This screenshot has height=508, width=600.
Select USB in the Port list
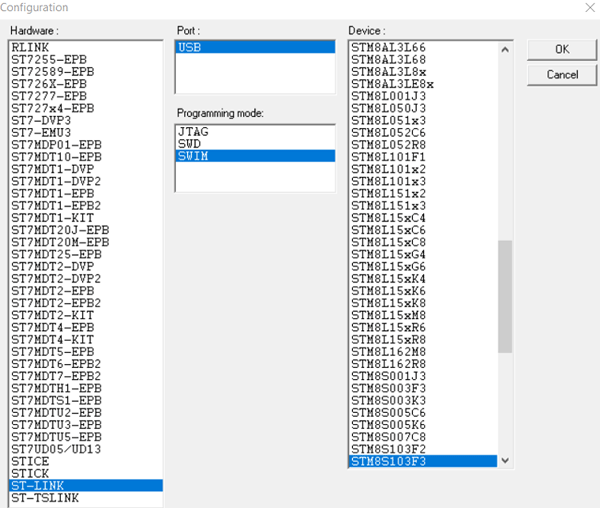pyautogui.click(x=254, y=47)
